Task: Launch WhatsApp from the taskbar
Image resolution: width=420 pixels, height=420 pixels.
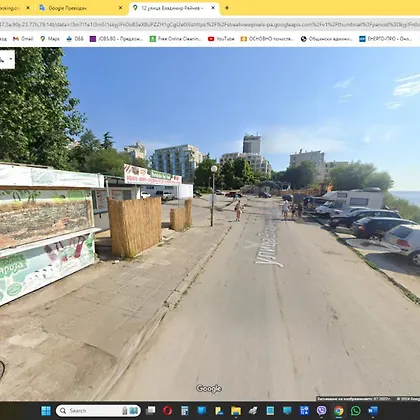Action: pyautogui.click(x=356, y=411)
